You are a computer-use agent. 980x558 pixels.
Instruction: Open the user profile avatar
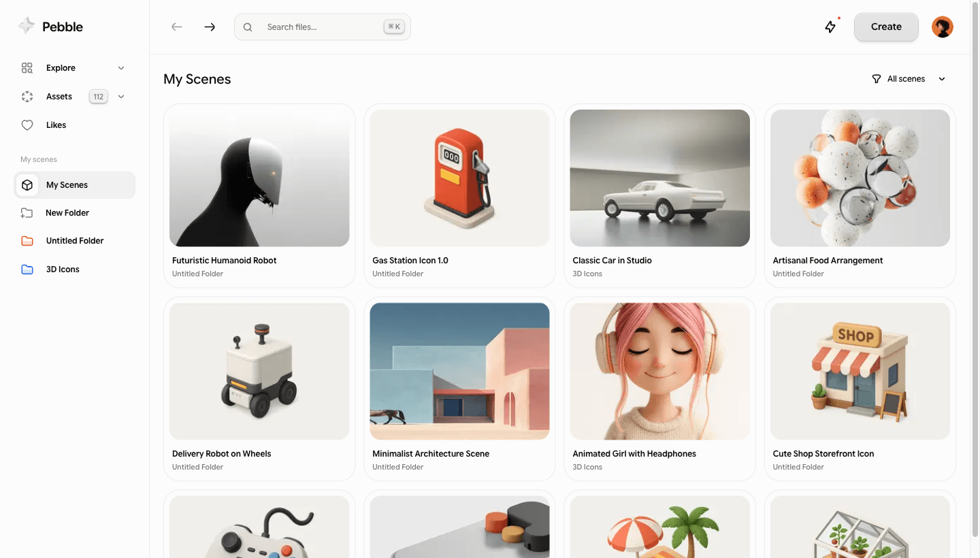pos(942,27)
